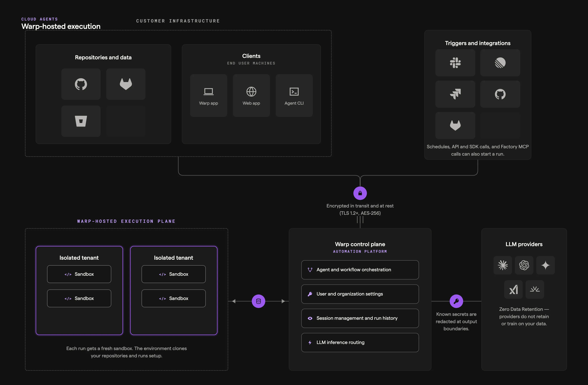Viewport: 588px width, 385px height.
Task: Select the Warp app laptop tile
Action: [x=209, y=96]
